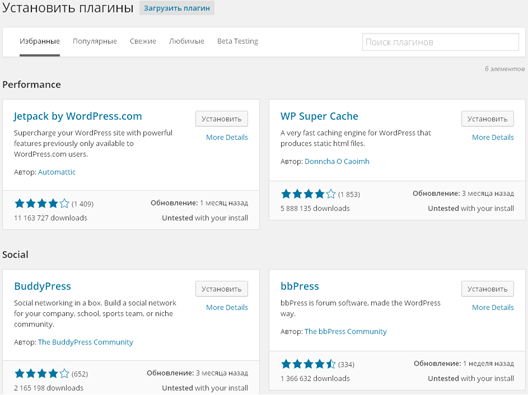The image size is (528, 395).
Task: Click bbPress's 'Обновление: 1 неделя назад' text
Action: [x=464, y=363]
